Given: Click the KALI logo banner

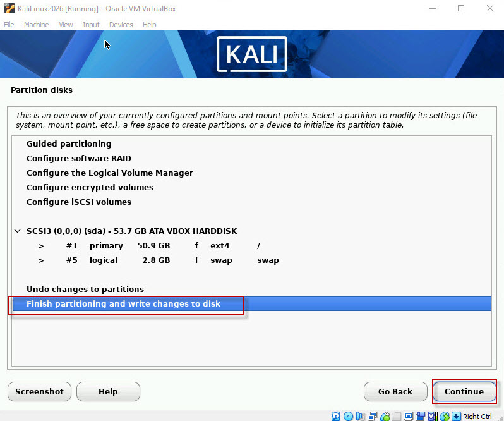Looking at the screenshot, I should tap(251, 54).
